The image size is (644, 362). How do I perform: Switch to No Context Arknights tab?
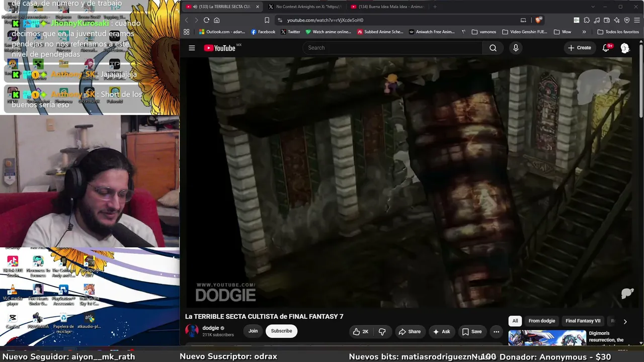(304, 7)
